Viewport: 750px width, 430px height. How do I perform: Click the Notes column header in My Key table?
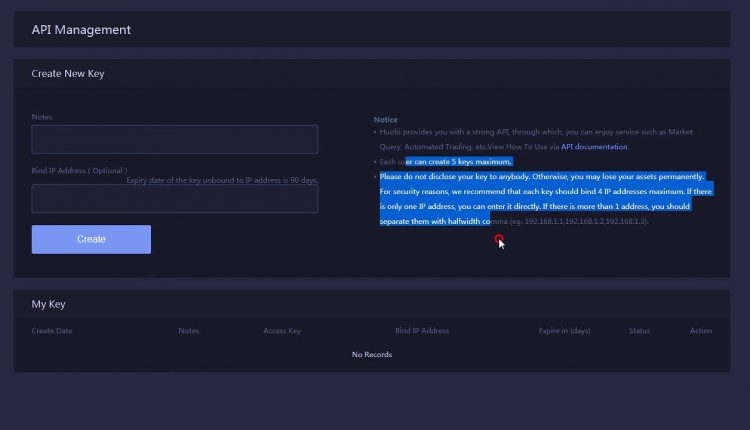pos(188,331)
